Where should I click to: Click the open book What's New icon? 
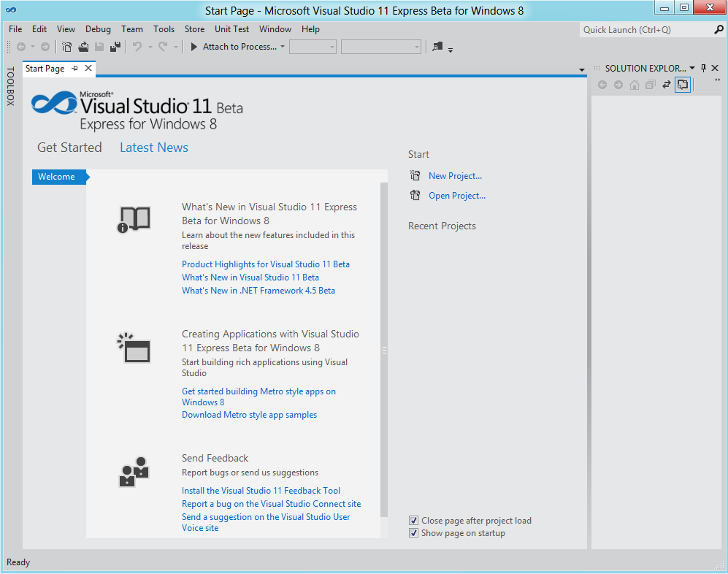point(134,219)
